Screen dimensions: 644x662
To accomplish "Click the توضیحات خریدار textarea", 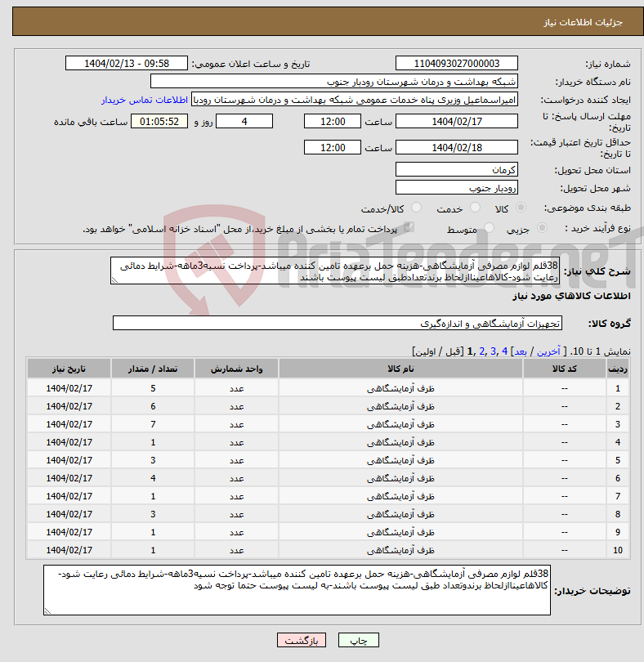I will point(297,590).
